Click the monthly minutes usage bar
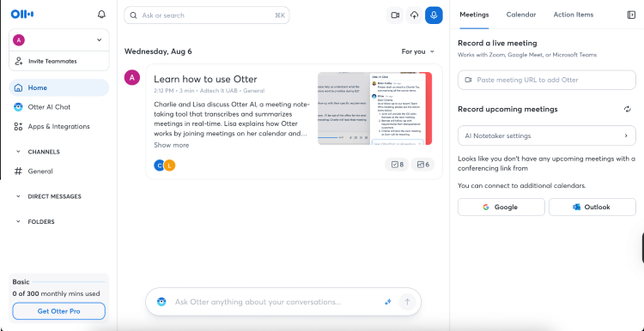The width and height of the screenshot is (644, 331). (x=69, y=282)
